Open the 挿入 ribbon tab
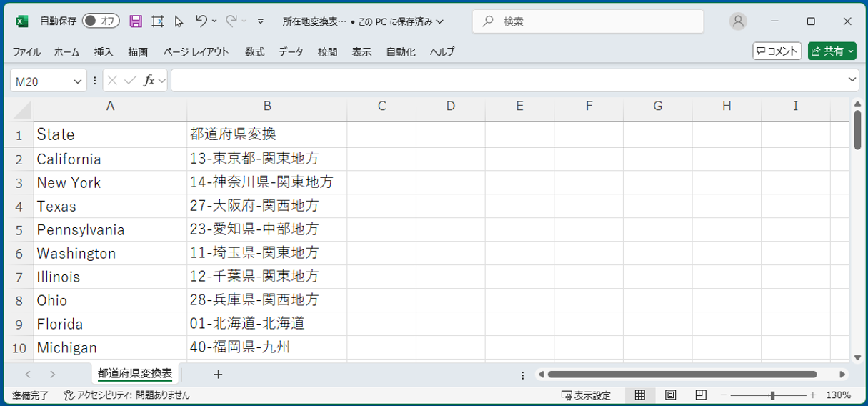 (x=104, y=52)
